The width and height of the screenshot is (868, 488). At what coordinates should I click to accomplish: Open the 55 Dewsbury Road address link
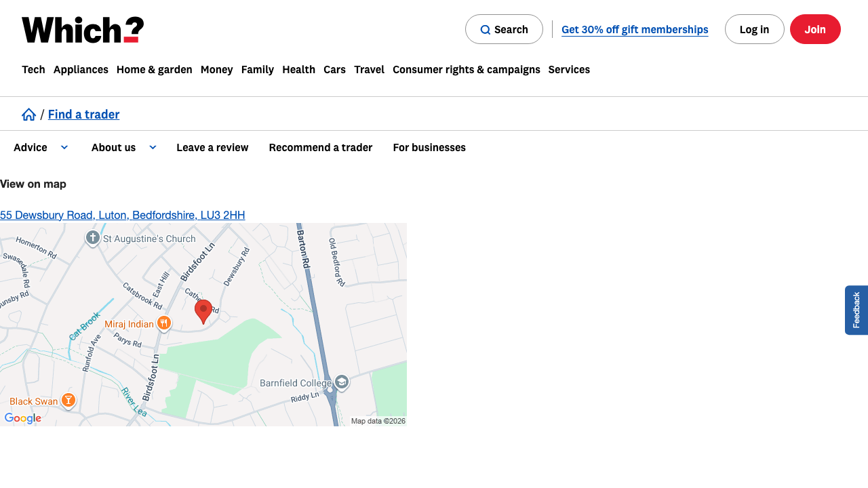[122, 215]
